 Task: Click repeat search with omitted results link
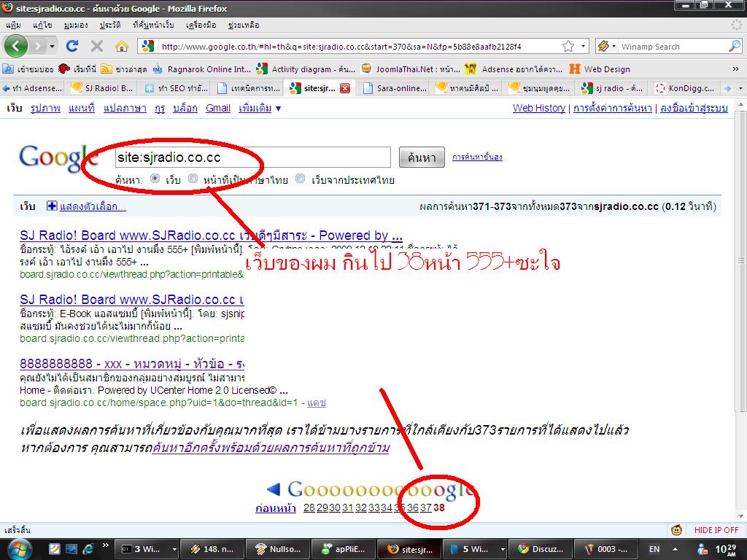pos(271,448)
